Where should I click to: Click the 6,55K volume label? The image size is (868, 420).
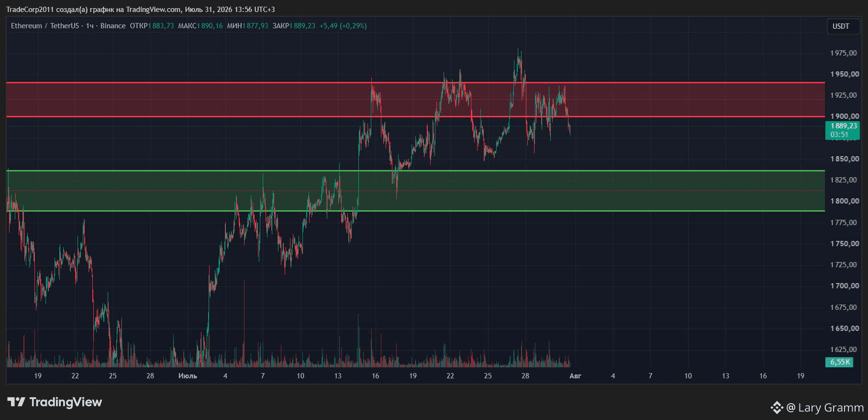(x=839, y=362)
